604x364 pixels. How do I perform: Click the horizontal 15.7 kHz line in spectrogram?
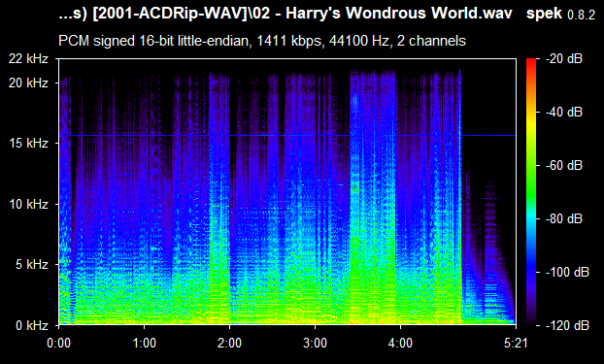287,136
